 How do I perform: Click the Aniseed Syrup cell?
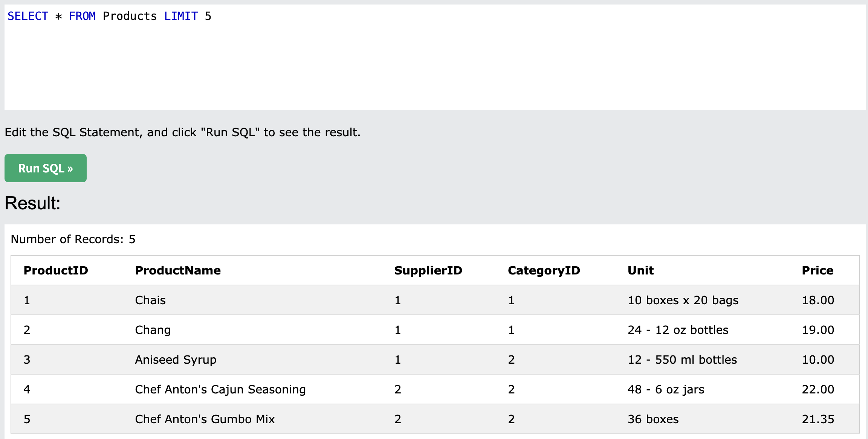pyautogui.click(x=176, y=360)
